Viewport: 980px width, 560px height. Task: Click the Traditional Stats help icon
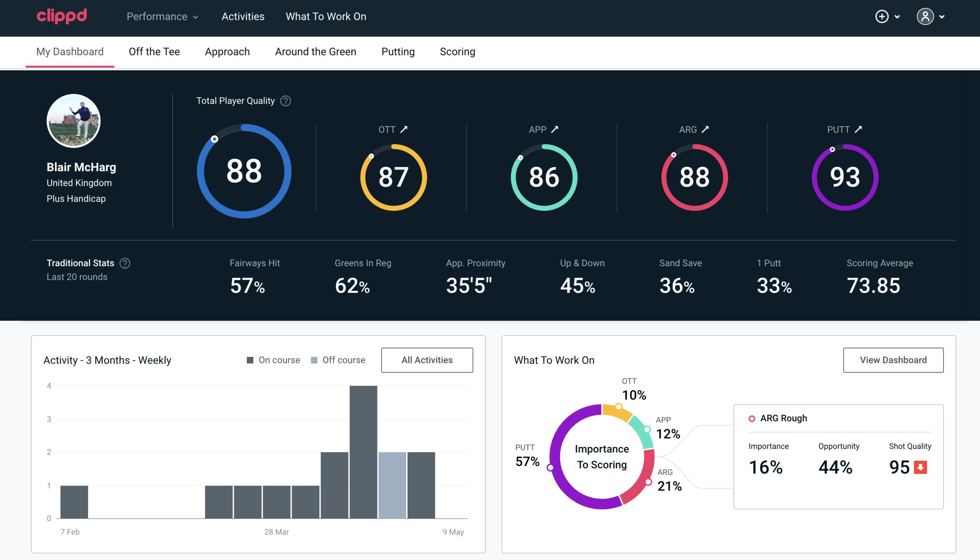(x=125, y=263)
